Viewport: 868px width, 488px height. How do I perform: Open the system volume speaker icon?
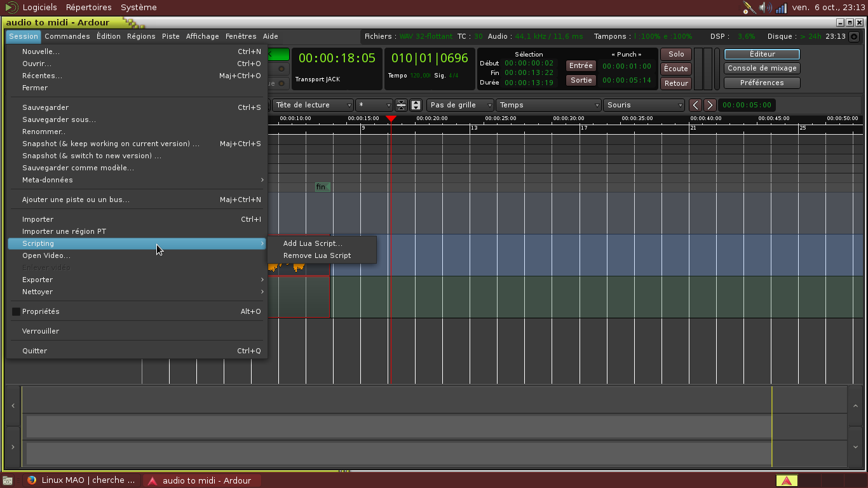(x=765, y=8)
